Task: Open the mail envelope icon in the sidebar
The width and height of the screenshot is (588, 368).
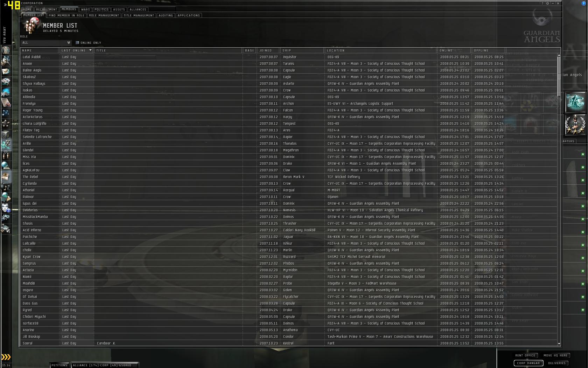Action: (x=6, y=71)
